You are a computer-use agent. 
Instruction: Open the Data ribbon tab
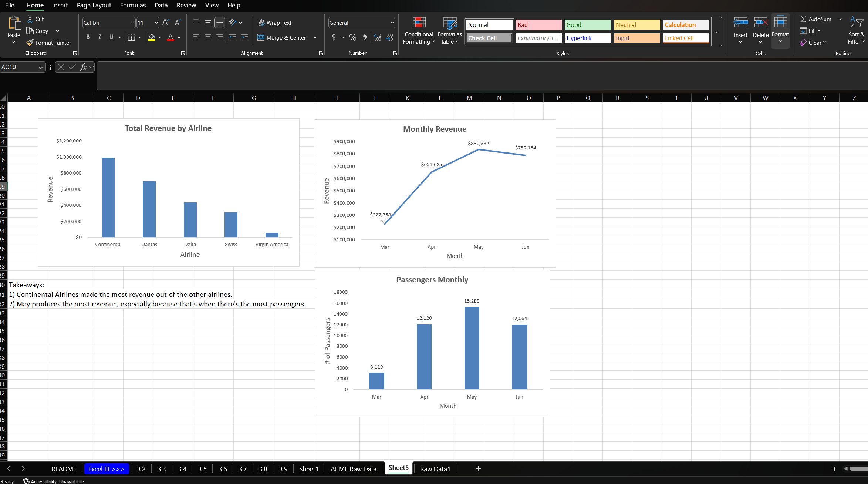tap(161, 5)
